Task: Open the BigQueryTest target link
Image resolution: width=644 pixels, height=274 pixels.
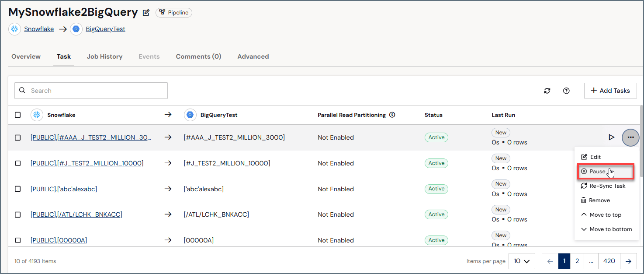Action: coord(105,29)
